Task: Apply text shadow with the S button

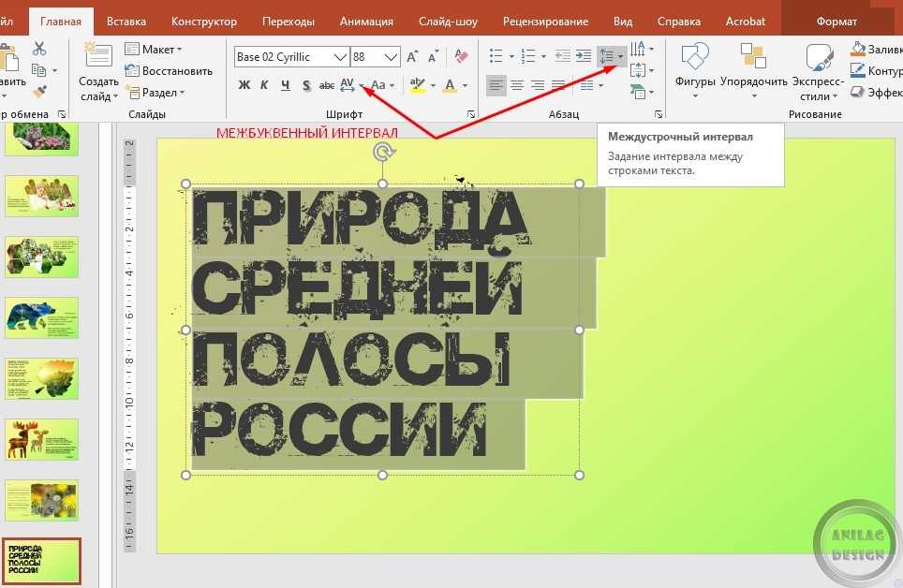Action: tap(306, 86)
